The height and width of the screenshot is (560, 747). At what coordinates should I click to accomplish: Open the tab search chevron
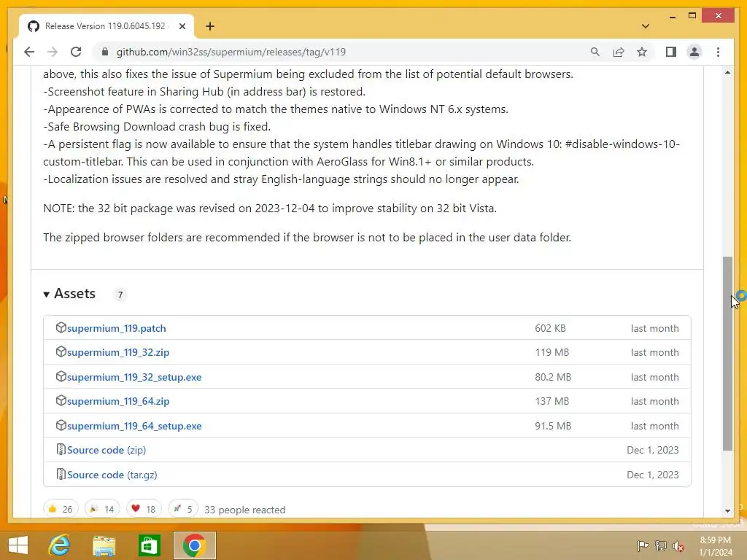click(x=646, y=26)
